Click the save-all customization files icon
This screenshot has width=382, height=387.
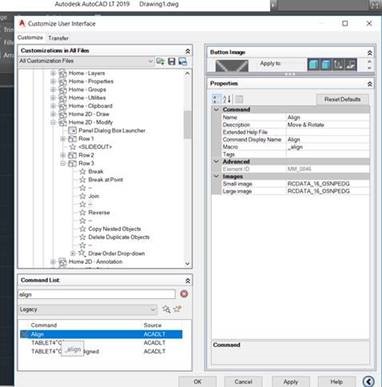(183, 61)
